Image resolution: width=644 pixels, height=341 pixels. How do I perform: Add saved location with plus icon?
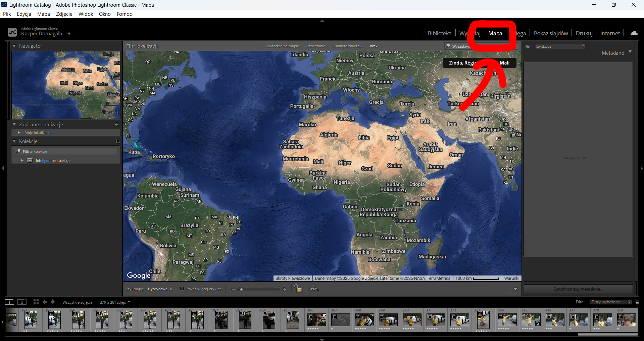click(x=117, y=124)
